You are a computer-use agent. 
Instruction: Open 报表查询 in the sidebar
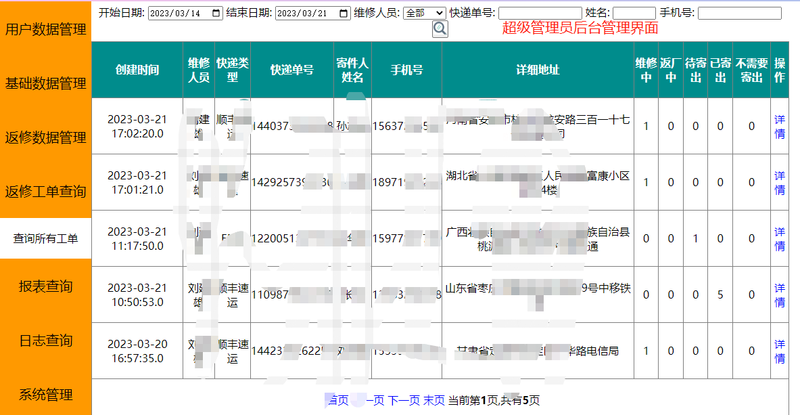click(x=45, y=286)
